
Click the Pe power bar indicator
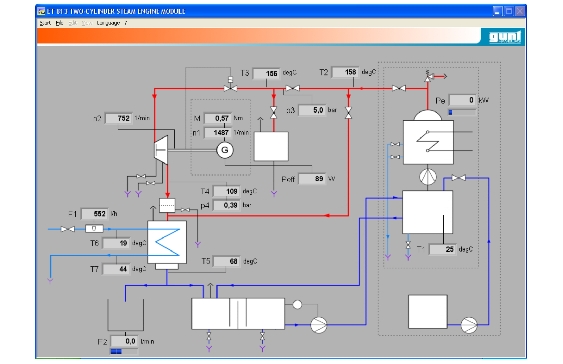pyautogui.click(x=462, y=112)
